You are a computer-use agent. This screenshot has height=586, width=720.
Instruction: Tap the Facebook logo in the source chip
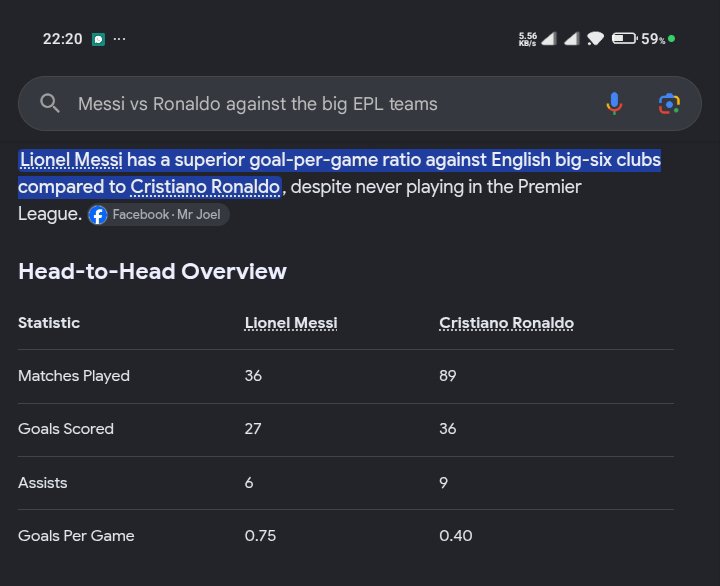coord(98,214)
